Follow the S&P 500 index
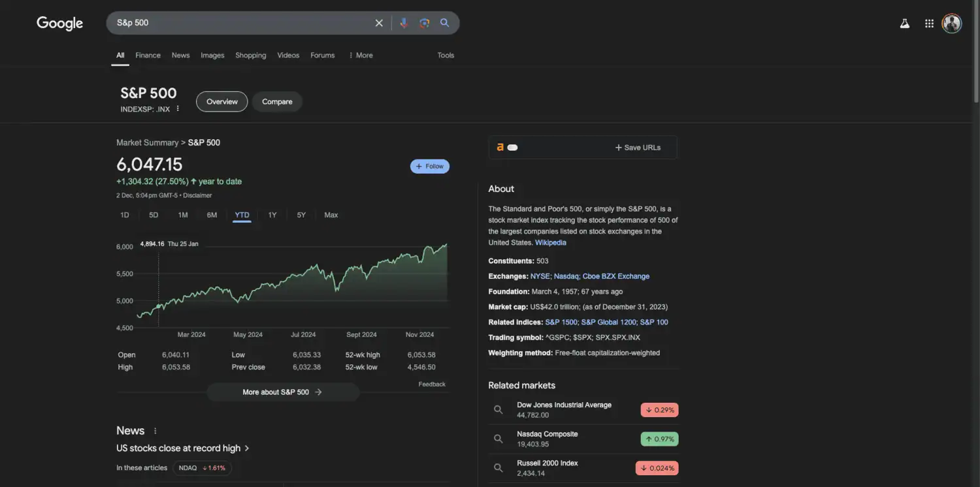 (x=430, y=166)
